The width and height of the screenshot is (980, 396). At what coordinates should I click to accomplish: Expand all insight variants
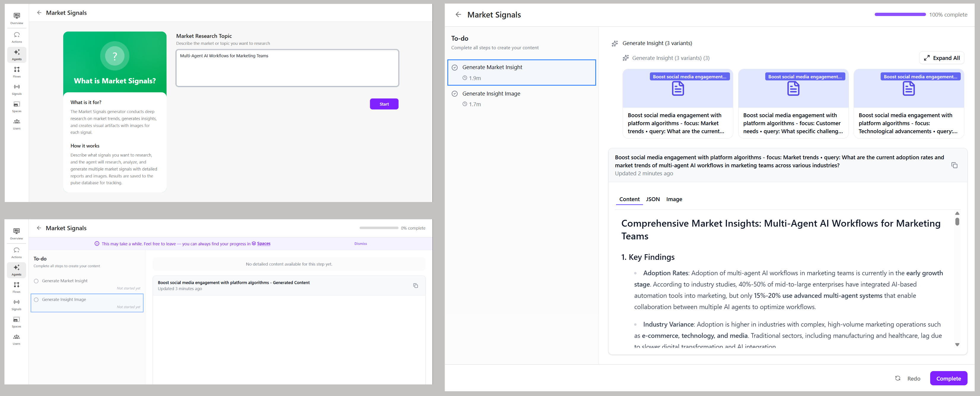pyautogui.click(x=941, y=58)
